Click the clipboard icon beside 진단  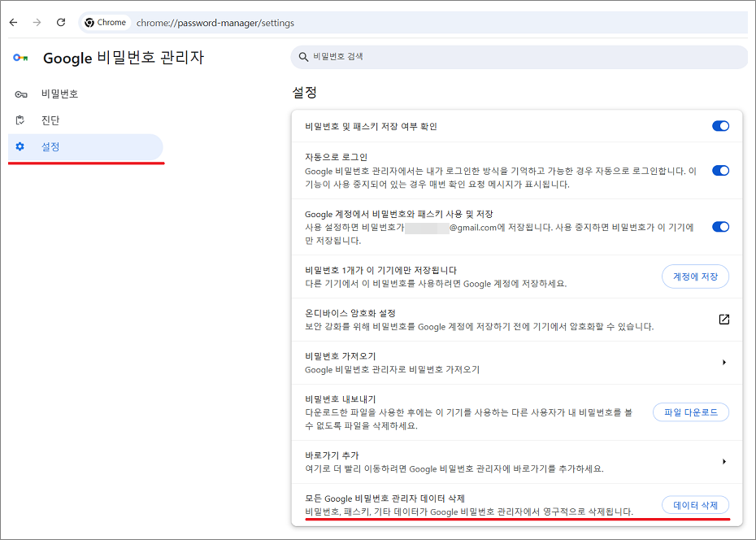point(20,120)
